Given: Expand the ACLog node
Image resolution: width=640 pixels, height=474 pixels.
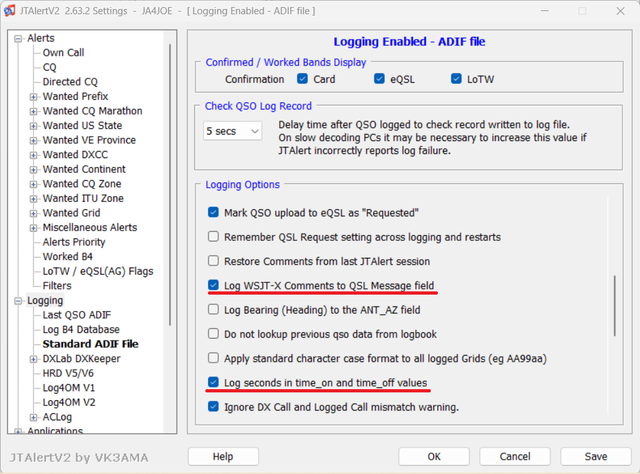Looking at the screenshot, I should [x=33, y=418].
